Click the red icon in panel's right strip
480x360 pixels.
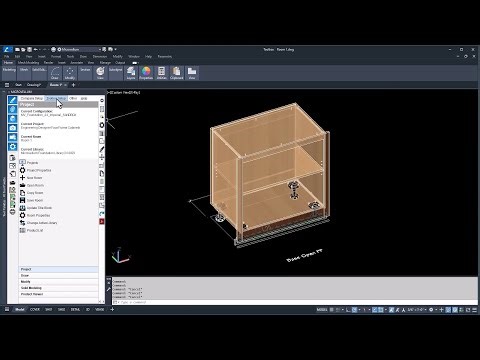pyautogui.click(x=102, y=221)
